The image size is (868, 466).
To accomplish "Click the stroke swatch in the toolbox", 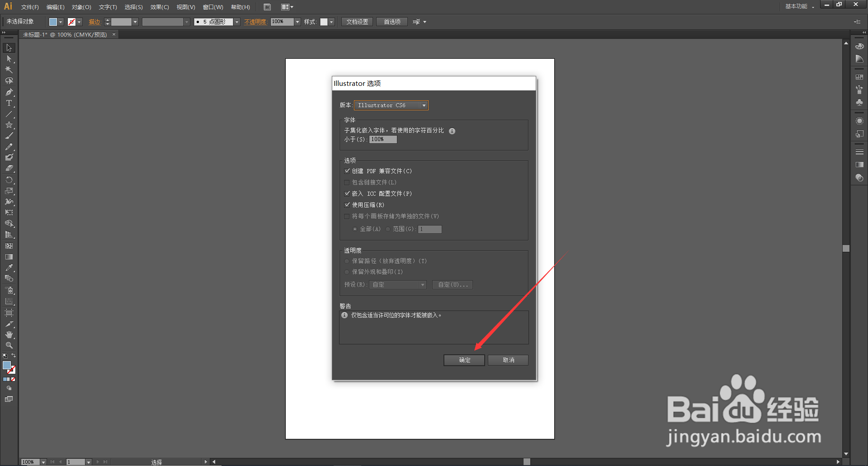I will 11,370.
